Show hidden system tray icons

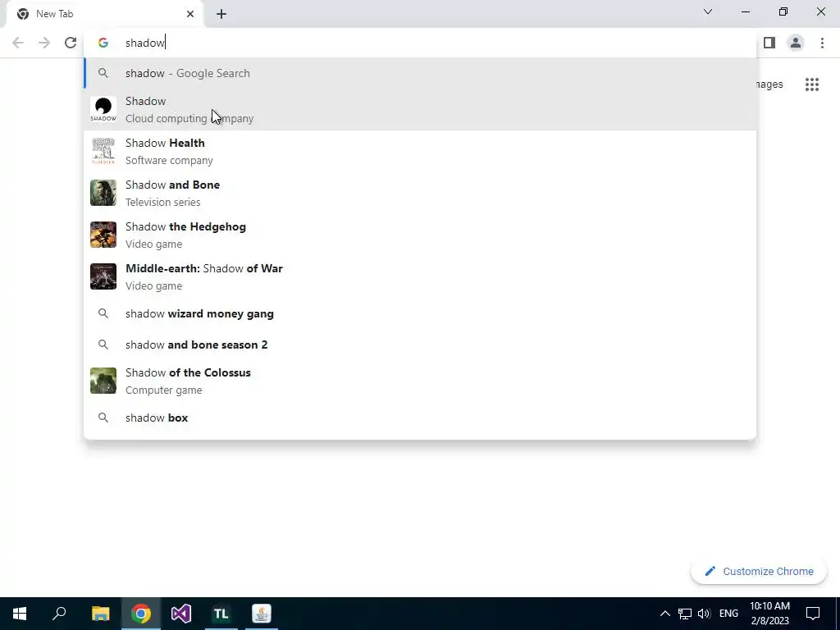(x=664, y=614)
